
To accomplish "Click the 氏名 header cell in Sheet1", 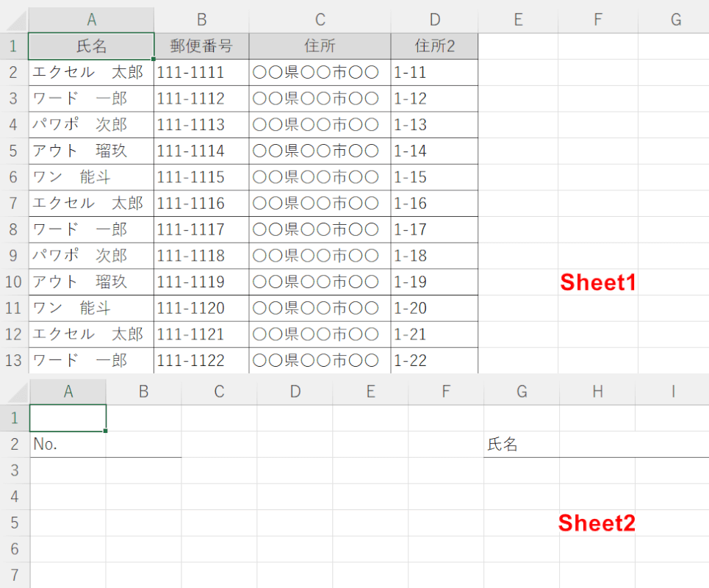I will click(x=91, y=46).
